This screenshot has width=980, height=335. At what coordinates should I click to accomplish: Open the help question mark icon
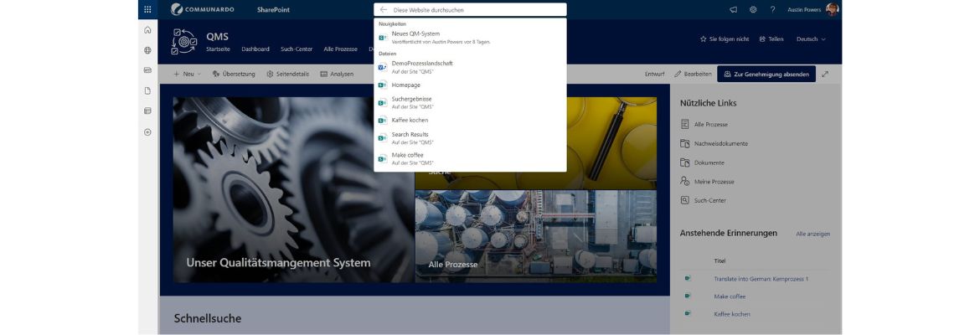(772, 9)
